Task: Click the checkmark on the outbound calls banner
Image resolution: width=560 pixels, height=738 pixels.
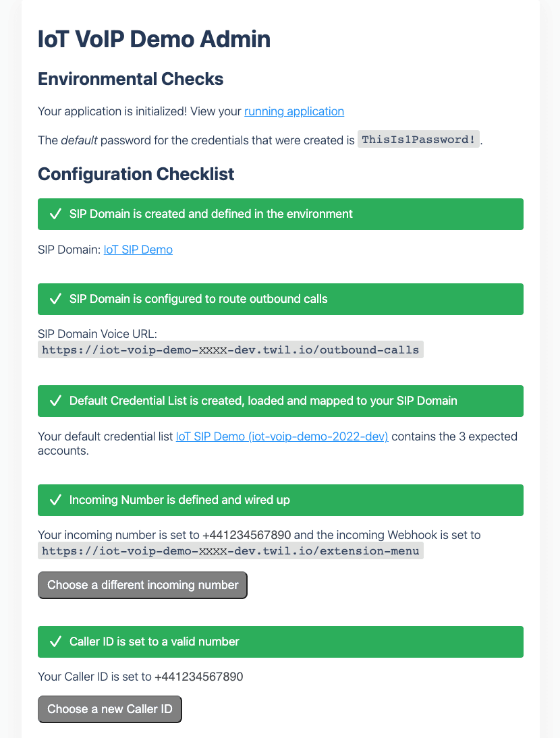Action: tap(56, 299)
